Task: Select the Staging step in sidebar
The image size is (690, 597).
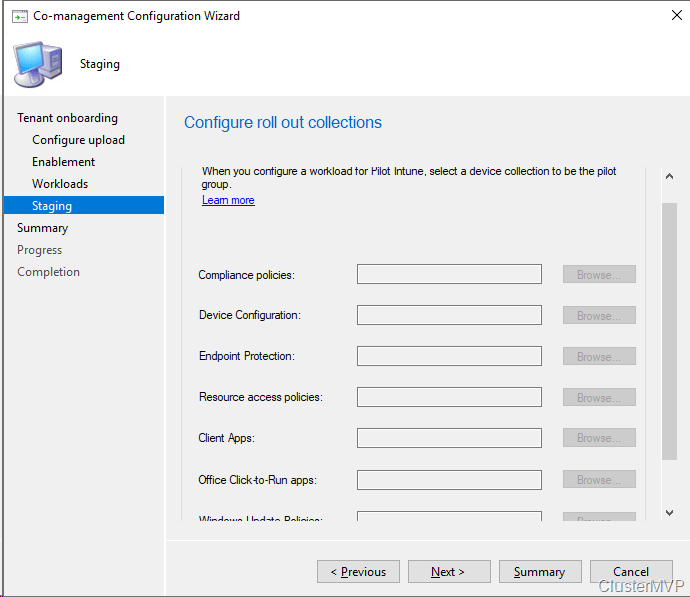Action: point(84,205)
